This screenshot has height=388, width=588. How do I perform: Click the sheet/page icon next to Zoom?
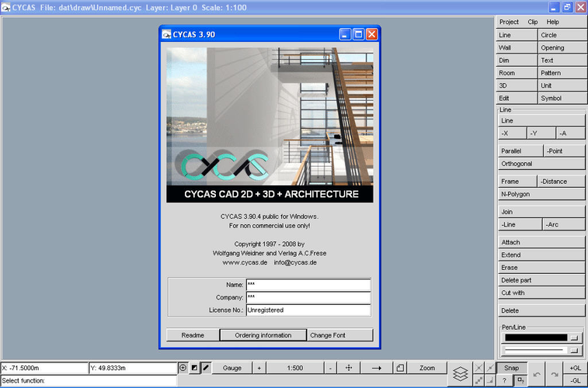coord(400,368)
